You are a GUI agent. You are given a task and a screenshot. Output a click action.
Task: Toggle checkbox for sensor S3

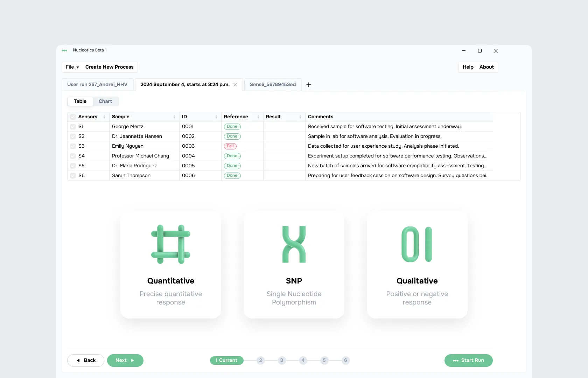(73, 146)
